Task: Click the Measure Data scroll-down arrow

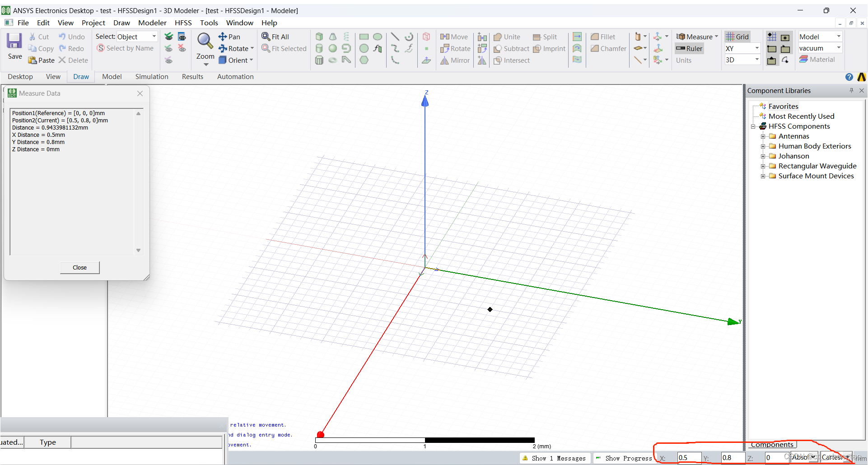Action: [x=138, y=250]
